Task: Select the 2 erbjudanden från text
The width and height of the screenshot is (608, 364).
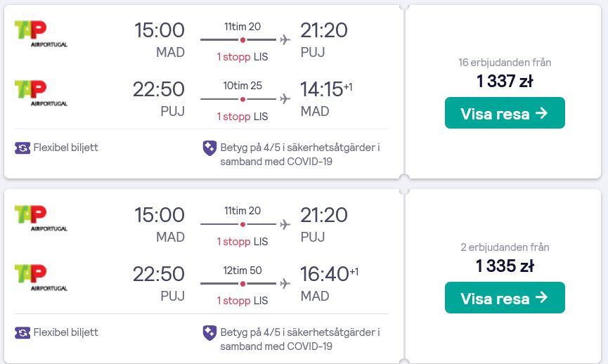Action: pos(505,247)
